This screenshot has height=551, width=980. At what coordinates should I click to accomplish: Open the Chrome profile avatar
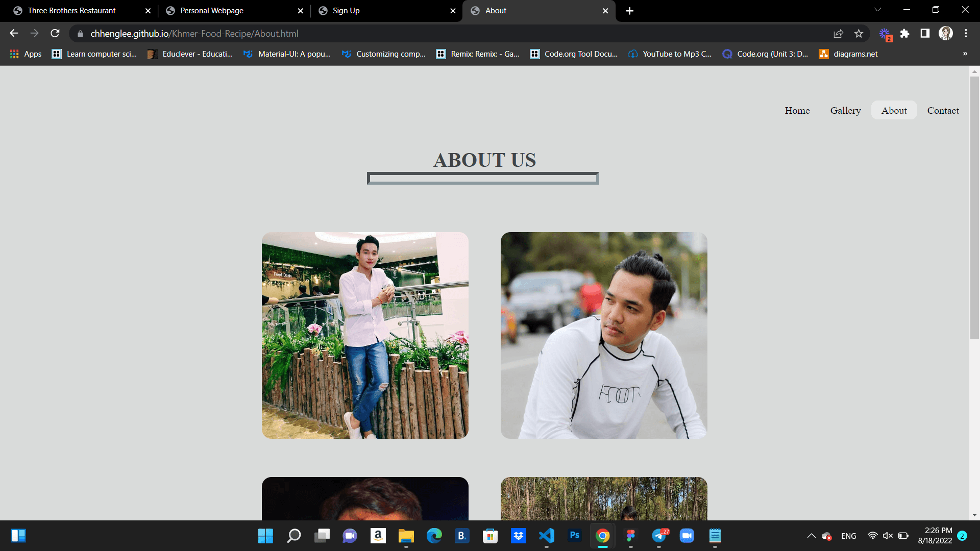pos(946,34)
